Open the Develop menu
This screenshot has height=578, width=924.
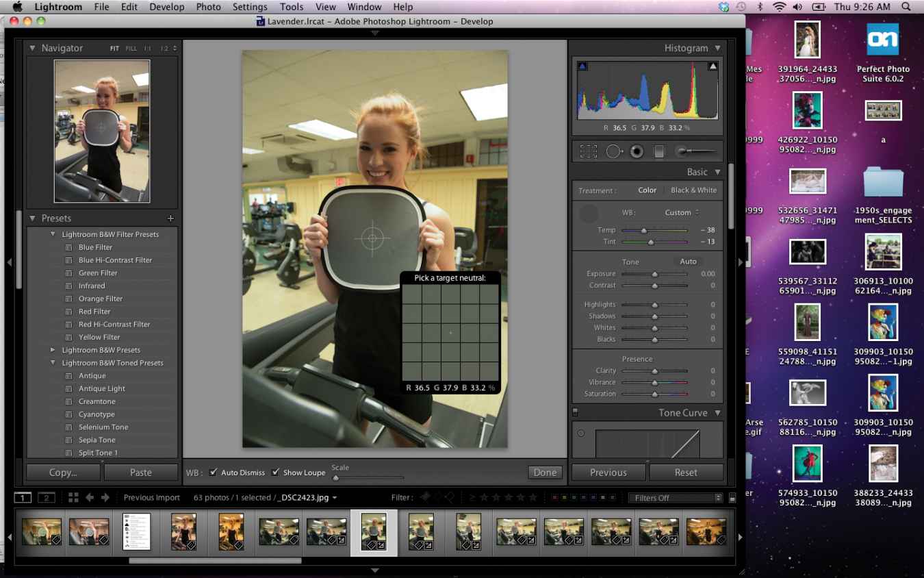click(x=167, y=7)
